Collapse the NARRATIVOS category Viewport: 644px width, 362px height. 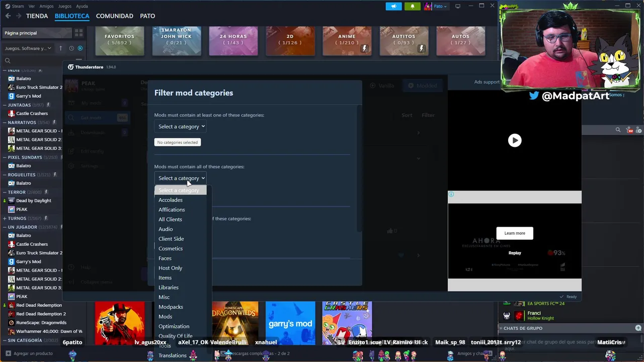4,122
